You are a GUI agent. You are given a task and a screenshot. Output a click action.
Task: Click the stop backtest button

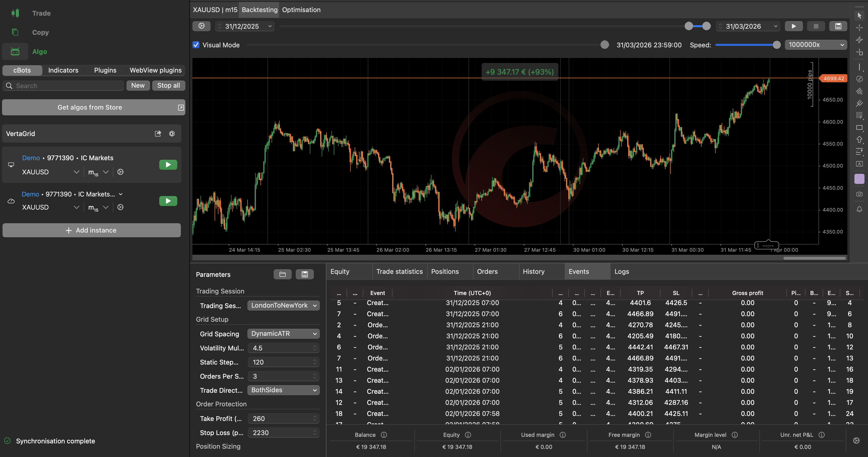pyautogui.click(x=816, y=26)
